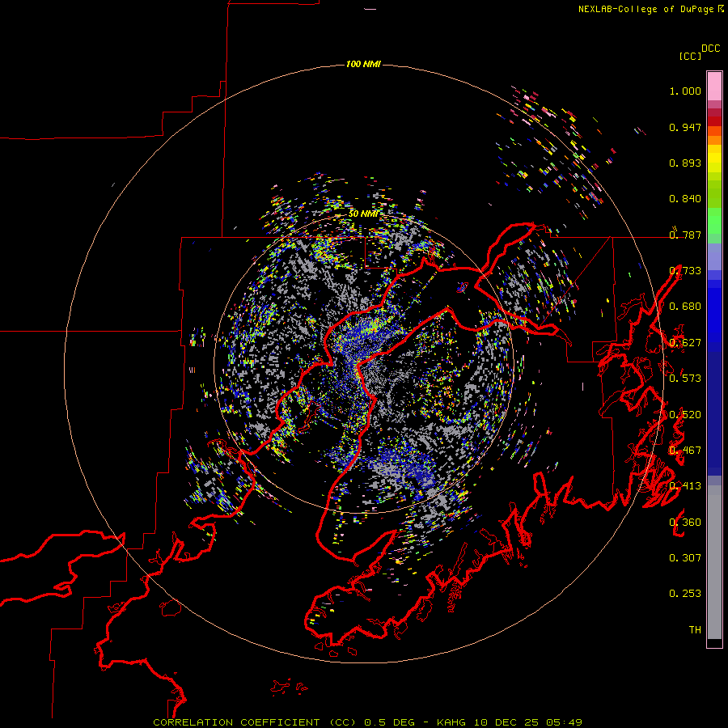Select the 0.520 scale value

685,415
